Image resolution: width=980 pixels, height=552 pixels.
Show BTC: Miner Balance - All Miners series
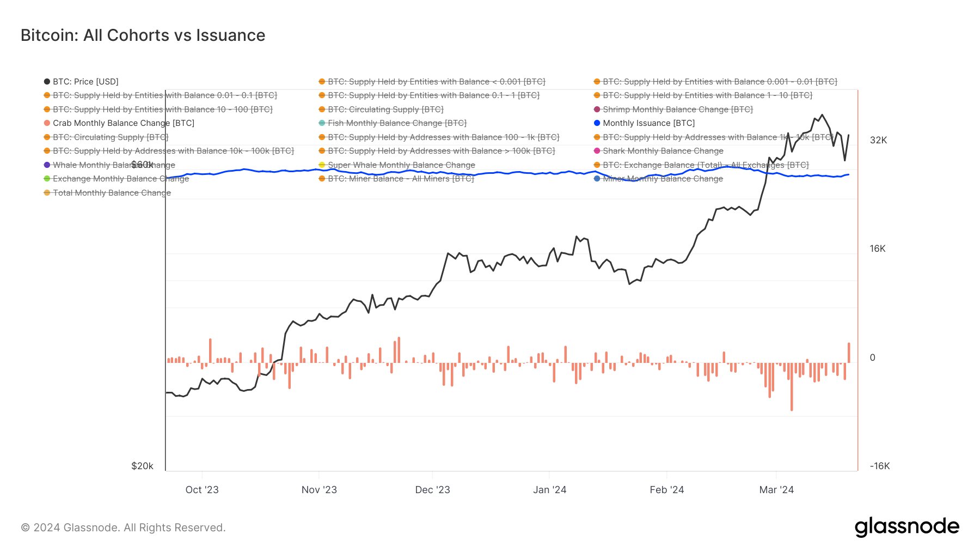tap(400, 179)
